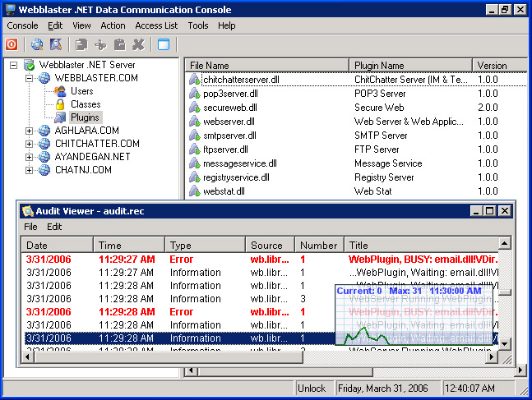Sort audit records by Date column
Image resolution: width=532 pixels, height=400 pixels.
click(x=58, y=245)
